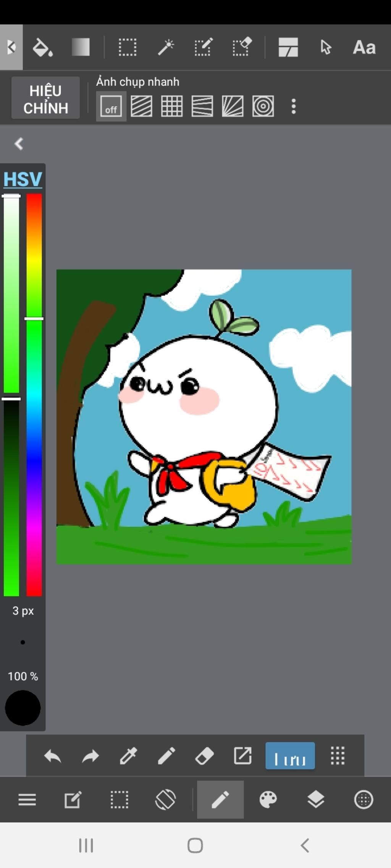
Task: Open the Edit menu icon
Action: tap(73, 799)
